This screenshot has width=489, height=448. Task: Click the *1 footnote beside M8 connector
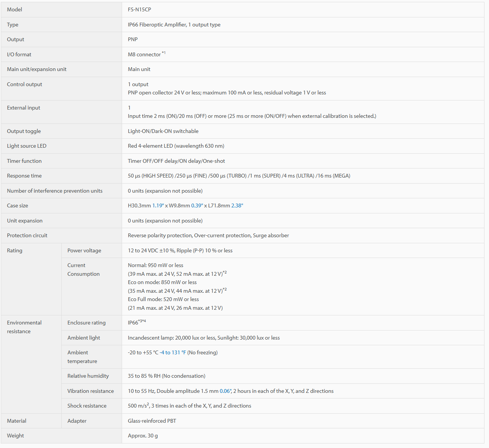[164, 53]
